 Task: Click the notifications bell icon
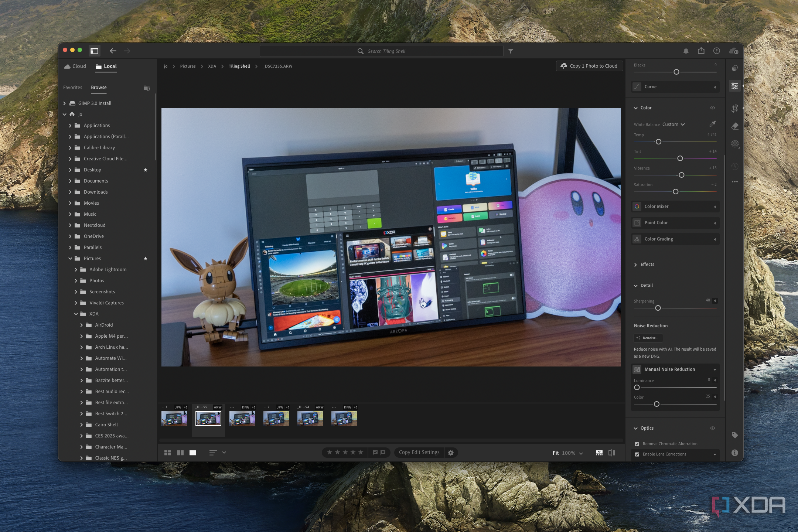point(686,51)
